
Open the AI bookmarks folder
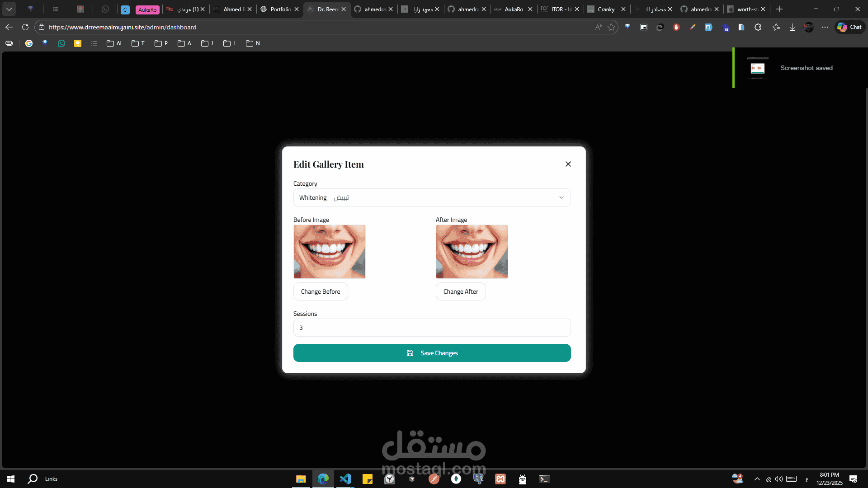(114, 43)
